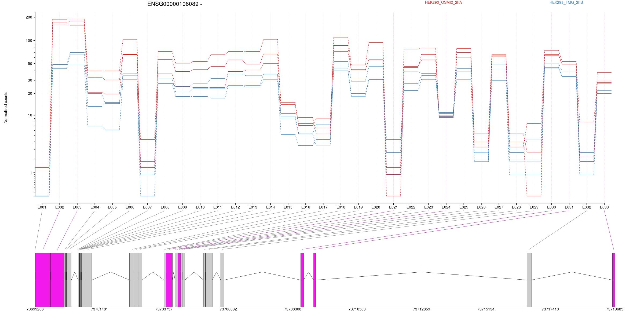Image resolution: width=644 pixels, height=322 pixels.
Task: Click the exon label E007
Action: (147, 207)
